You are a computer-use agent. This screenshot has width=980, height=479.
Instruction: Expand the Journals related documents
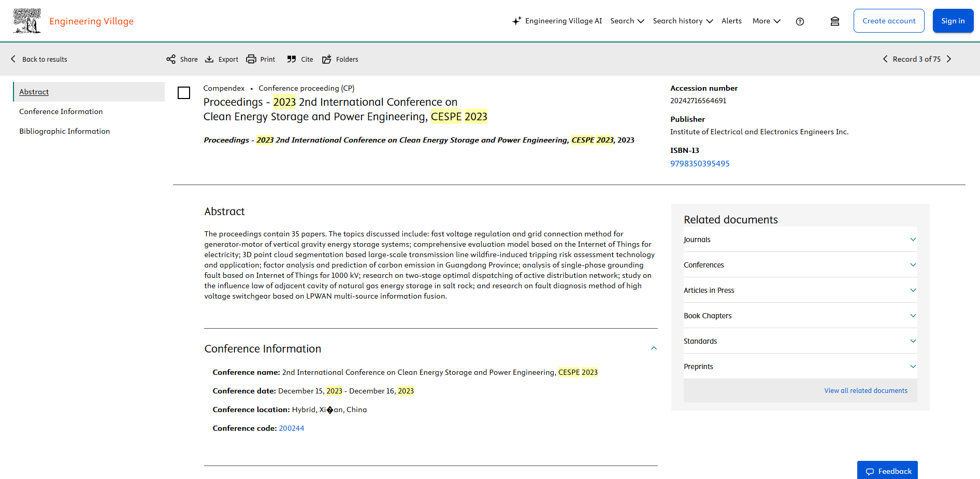800,239
